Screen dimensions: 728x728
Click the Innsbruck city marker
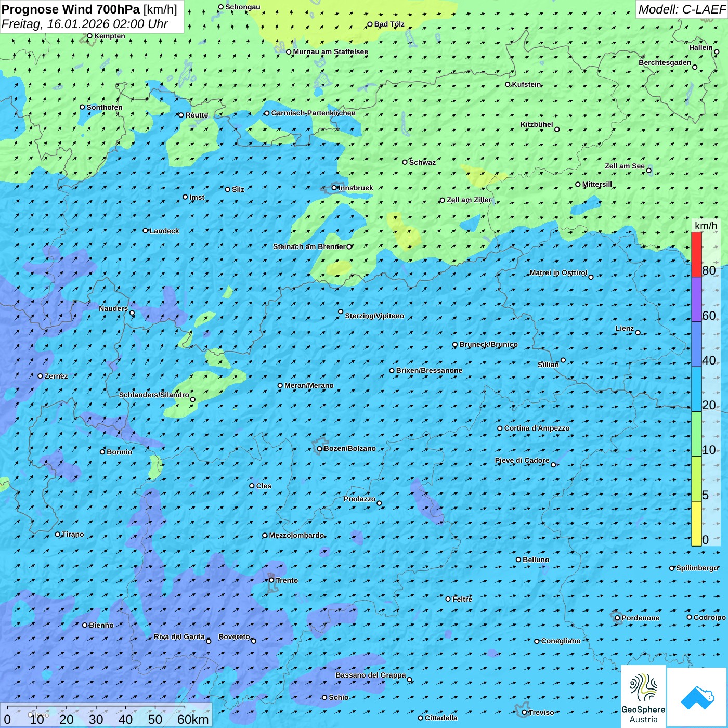click(x=334, y=188)
